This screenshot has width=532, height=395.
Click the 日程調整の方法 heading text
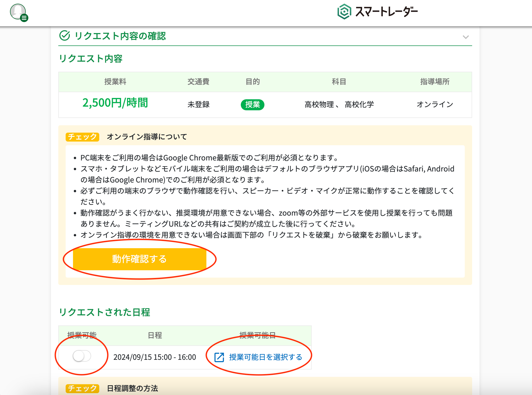[132, 388]
